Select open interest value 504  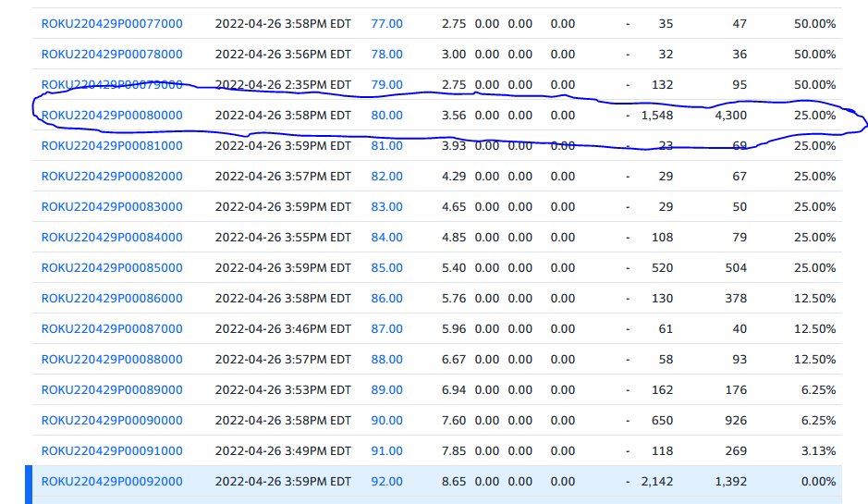(x=736, y=267)
